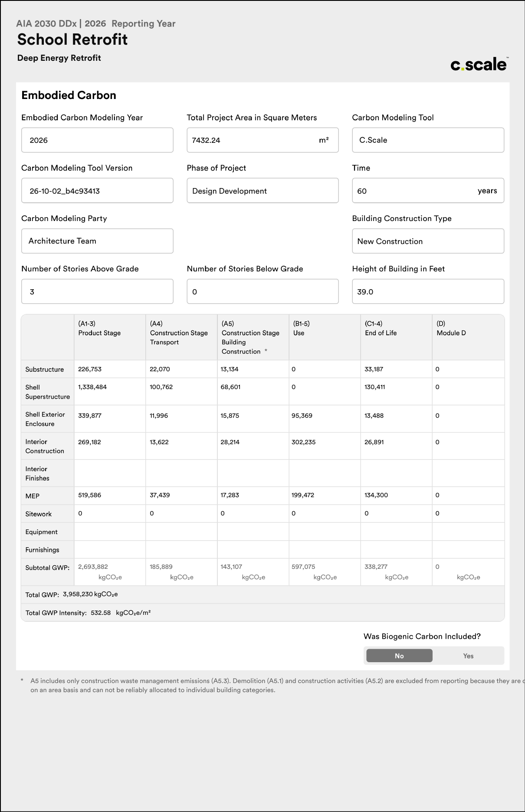525x812 pixels.
Task: Click Subtotal GWP Use value 597,075
Action: pyautogui.click(x=303, y=567)
